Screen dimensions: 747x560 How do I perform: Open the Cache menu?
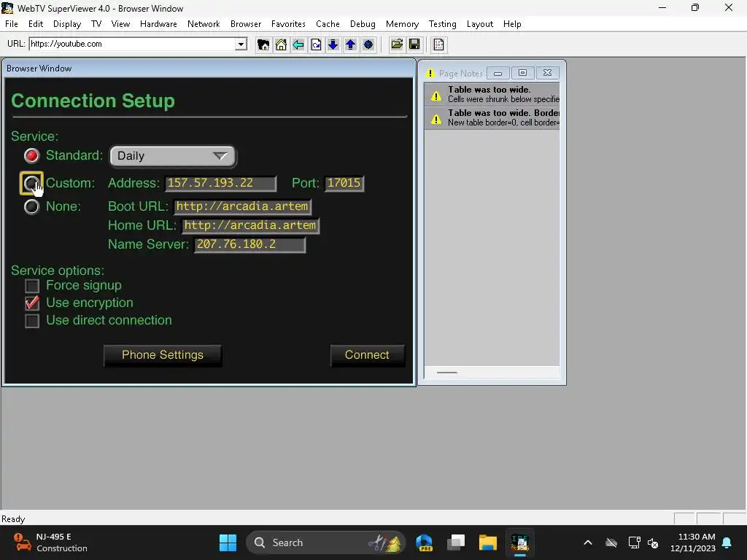pyautogui.click(x=328, y=24)
